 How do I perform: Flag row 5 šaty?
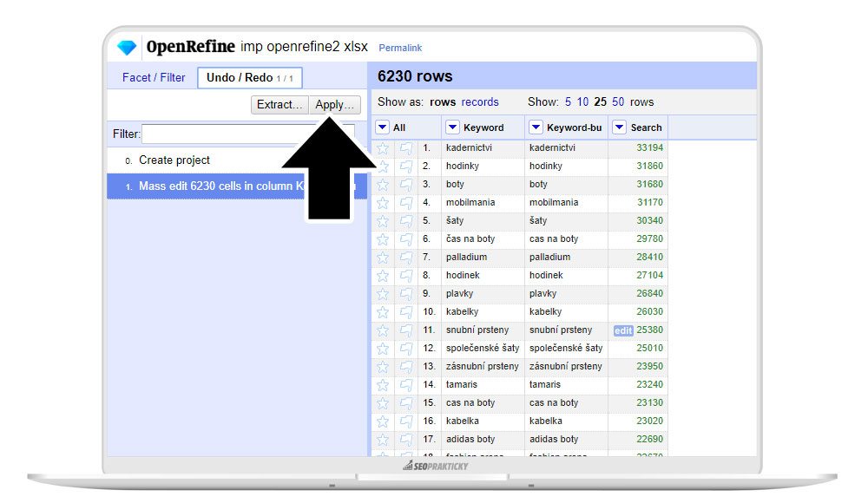point(405,221)
